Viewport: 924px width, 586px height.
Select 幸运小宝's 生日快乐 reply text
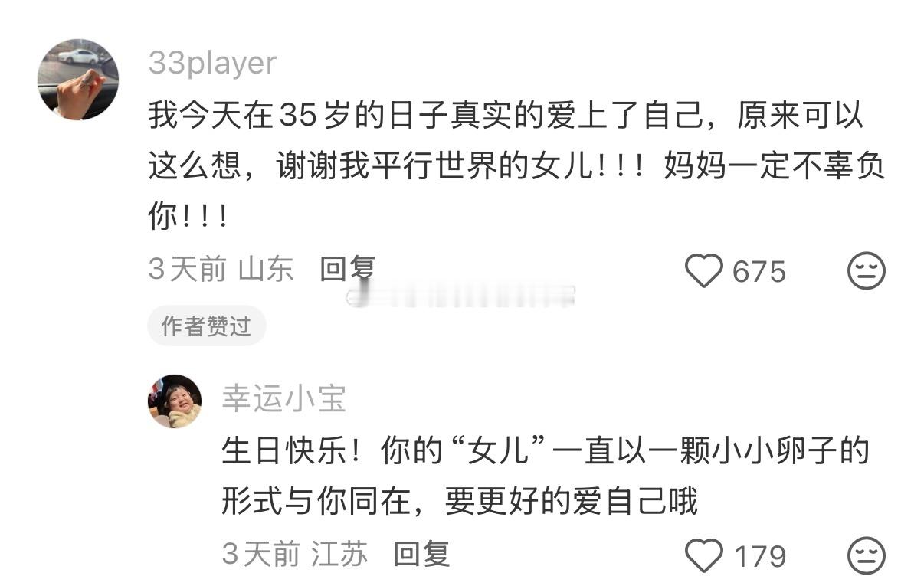[546, 476]
